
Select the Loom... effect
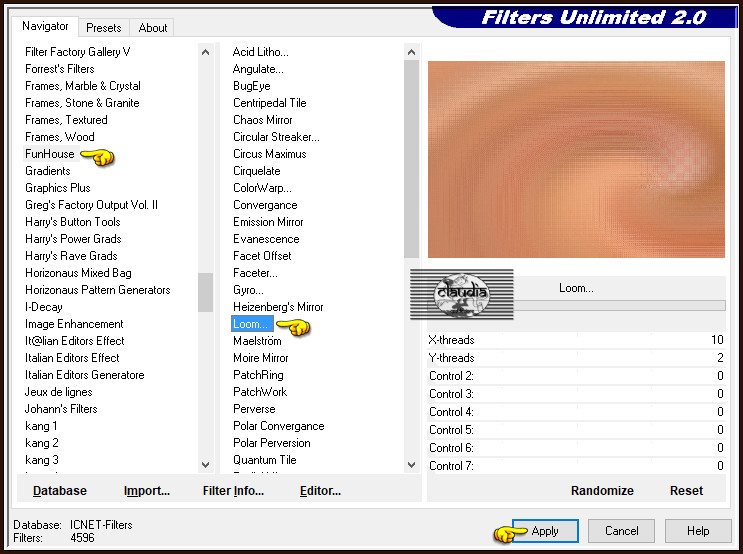pyautogui.click(x=252, y=324)
